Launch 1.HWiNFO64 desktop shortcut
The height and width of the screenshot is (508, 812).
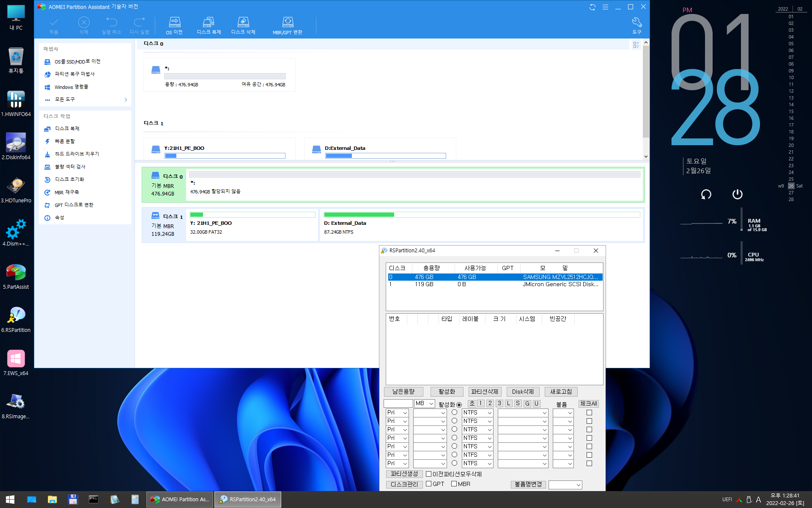[16, 104]
